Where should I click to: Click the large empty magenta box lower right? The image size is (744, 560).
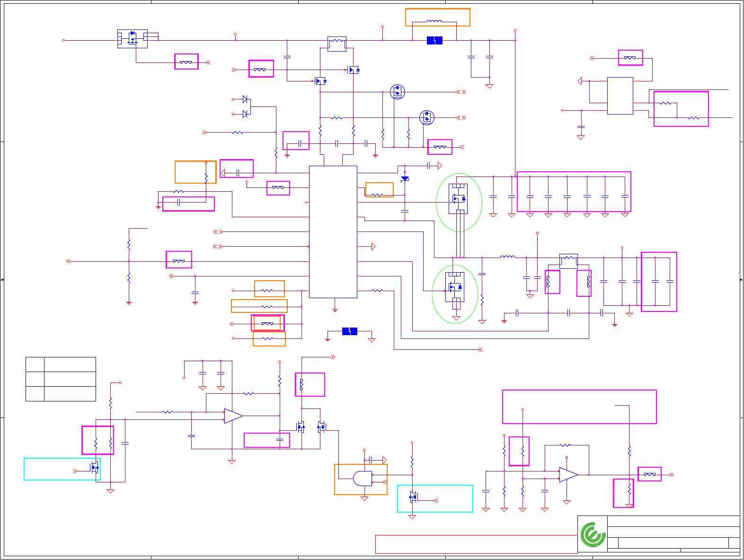tap(579, 407)
